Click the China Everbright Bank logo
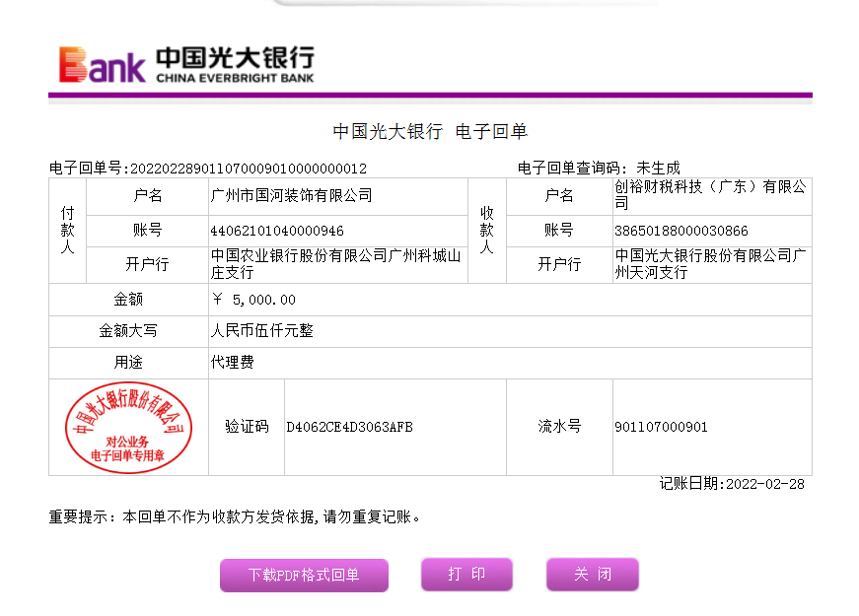Screen dimensions: 859x616 tap(186, 65)
